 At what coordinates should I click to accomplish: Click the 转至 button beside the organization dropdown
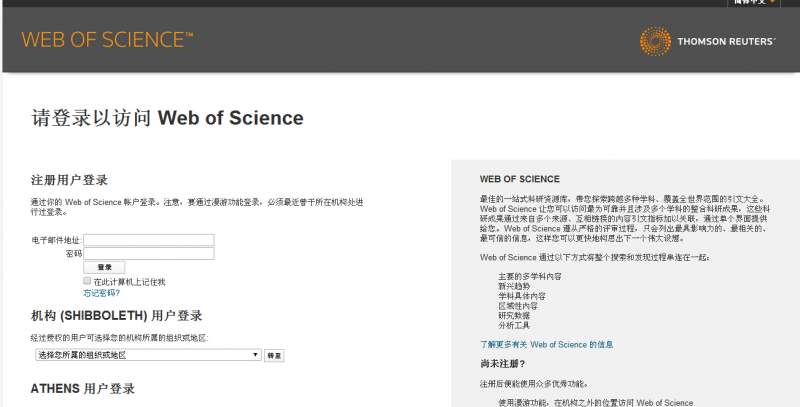click(274, 355)
